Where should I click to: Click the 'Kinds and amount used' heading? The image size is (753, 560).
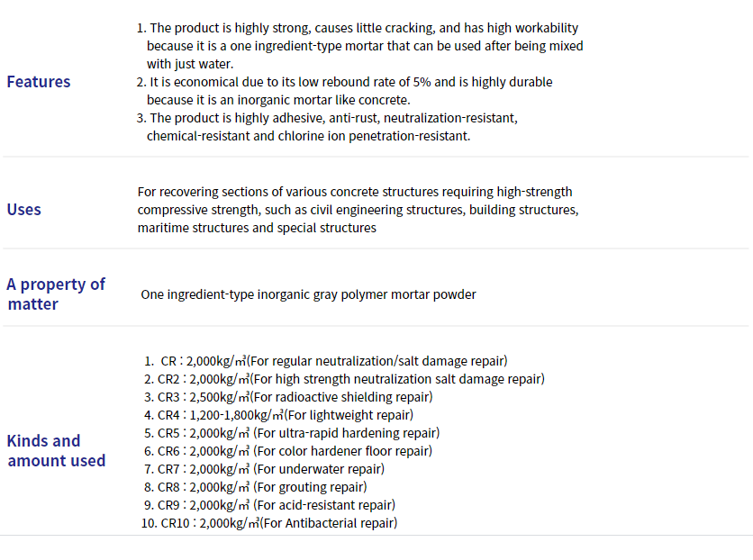point(56,450)
